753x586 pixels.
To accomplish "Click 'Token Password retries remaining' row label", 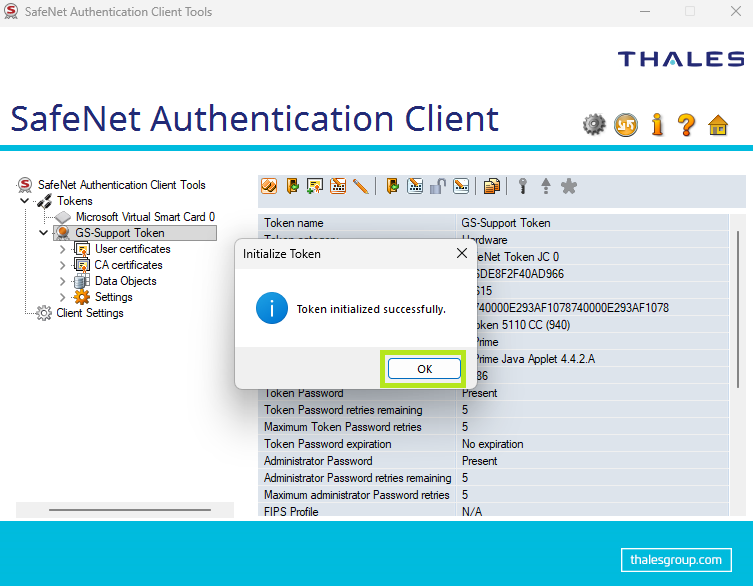I will (x=356, y=410).
